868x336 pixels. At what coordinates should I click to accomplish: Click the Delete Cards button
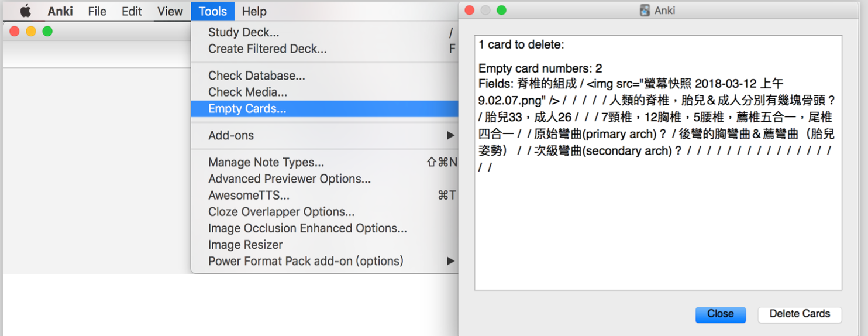pos(800,314)
